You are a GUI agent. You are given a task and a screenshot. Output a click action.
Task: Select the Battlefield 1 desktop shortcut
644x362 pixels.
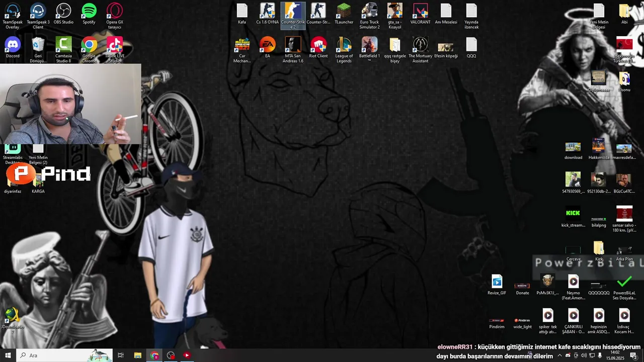coord(369,50)
